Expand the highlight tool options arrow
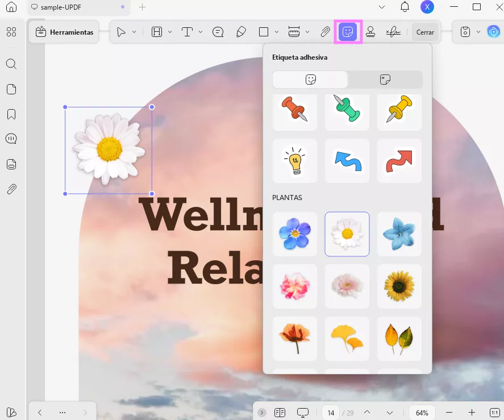Image resolution: width=504 pixels, height=420 pixels. [170, 32]
